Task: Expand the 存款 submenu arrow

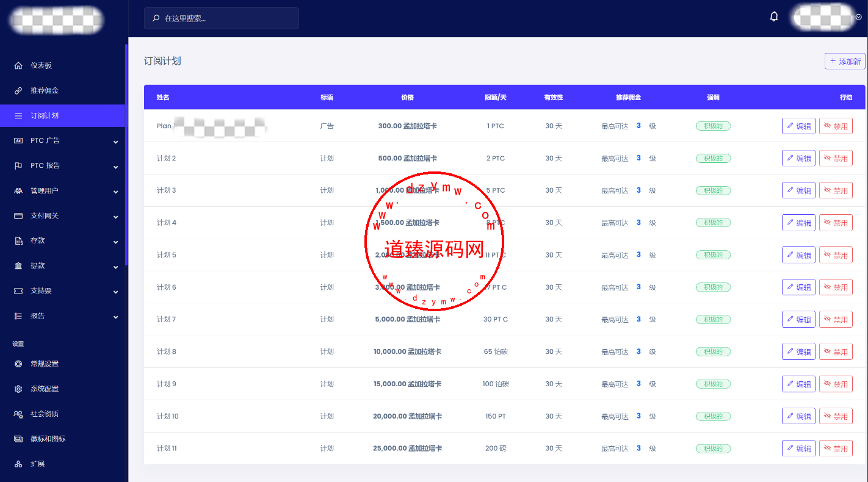Action: click(x=116, y=242)
